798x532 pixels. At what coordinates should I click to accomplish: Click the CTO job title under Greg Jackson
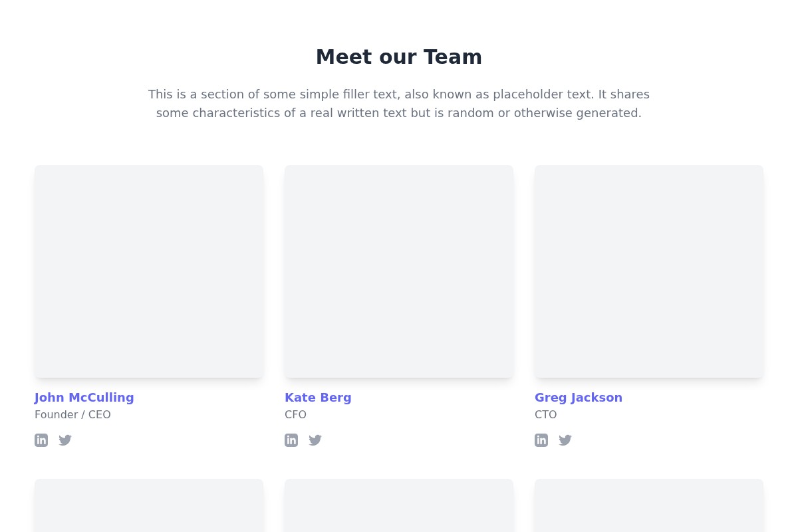545,414
